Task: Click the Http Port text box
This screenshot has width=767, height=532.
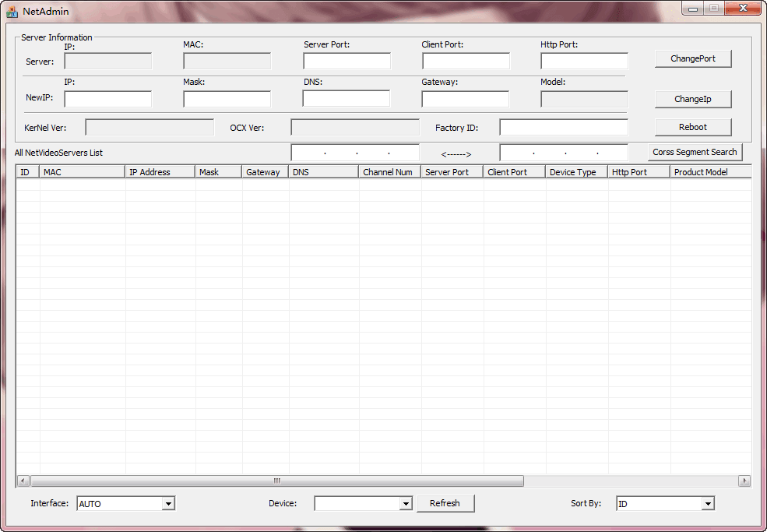Action: 584,61
